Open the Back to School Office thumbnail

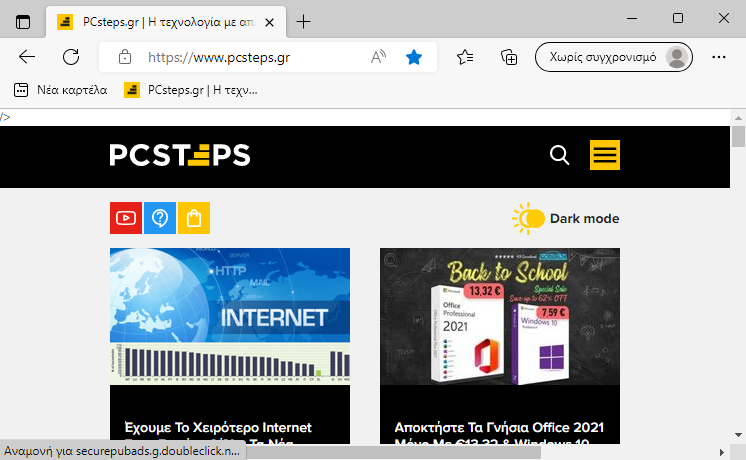500,316
